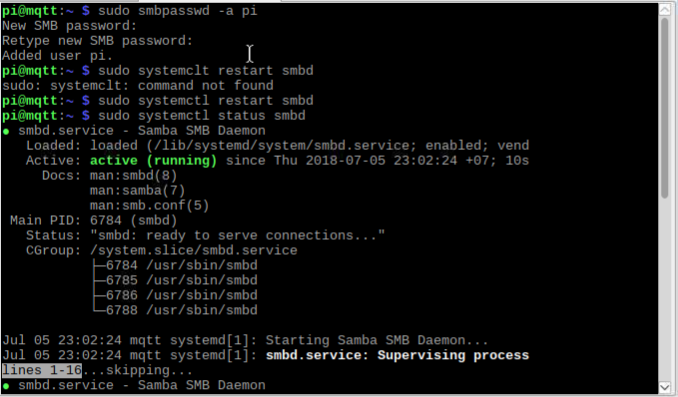
Task: Click the green dot before first smbd.service
Action: pos(6,131)
